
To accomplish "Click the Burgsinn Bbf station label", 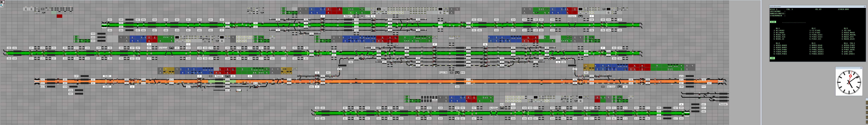I will 443,72.
